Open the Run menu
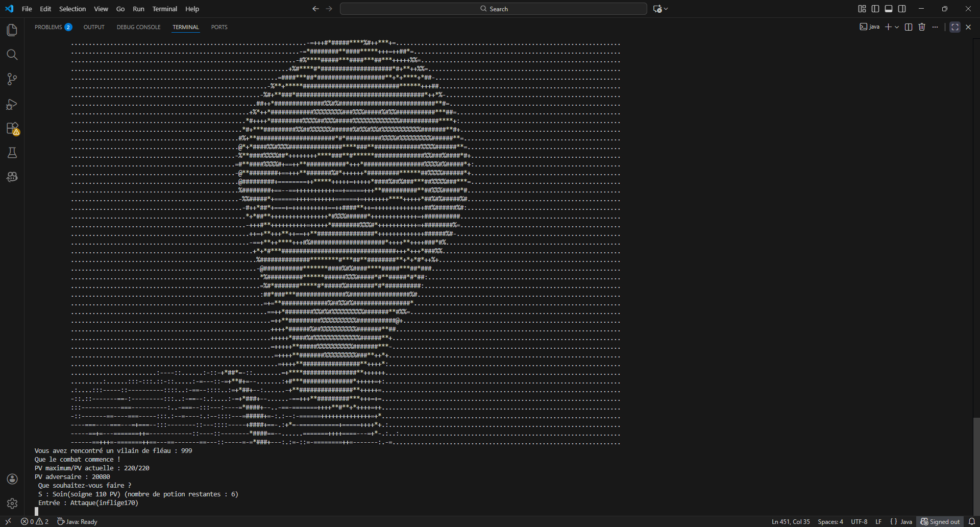This screenshot has width=980, height=527. tap(138, 9)
